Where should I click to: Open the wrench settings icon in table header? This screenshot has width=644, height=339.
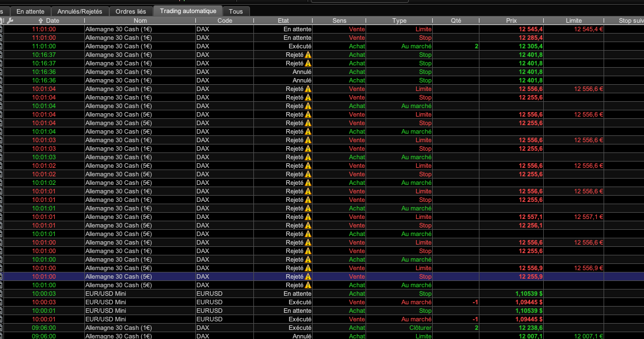10,20
